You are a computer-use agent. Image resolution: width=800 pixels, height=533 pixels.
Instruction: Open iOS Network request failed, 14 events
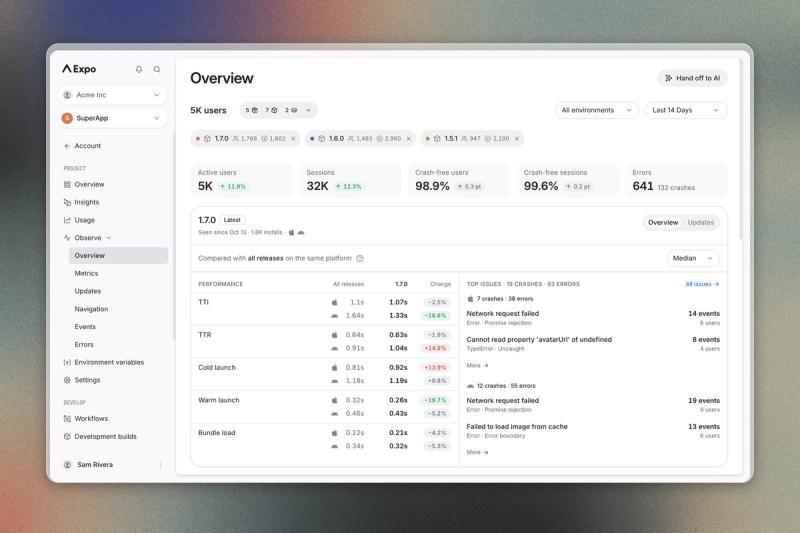[x=593, y=318]
